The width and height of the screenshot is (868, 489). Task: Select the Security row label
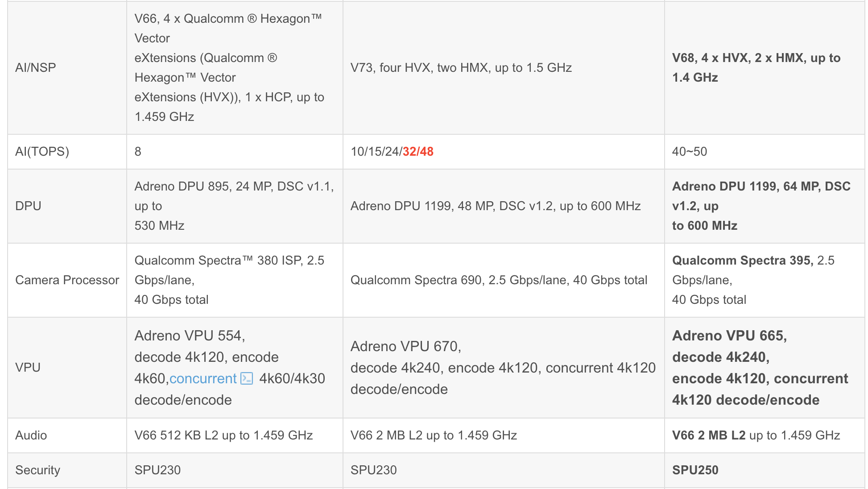click(37, 470)
